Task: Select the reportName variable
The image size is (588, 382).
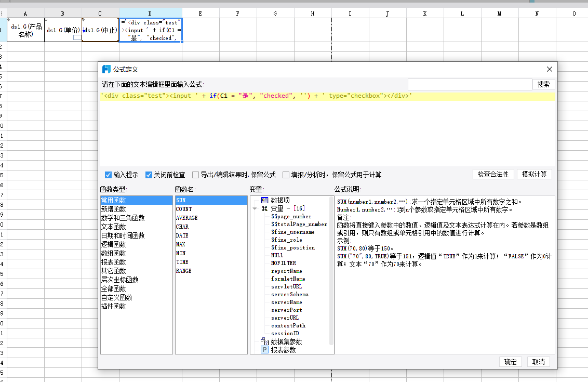Action: coord(287,271)
